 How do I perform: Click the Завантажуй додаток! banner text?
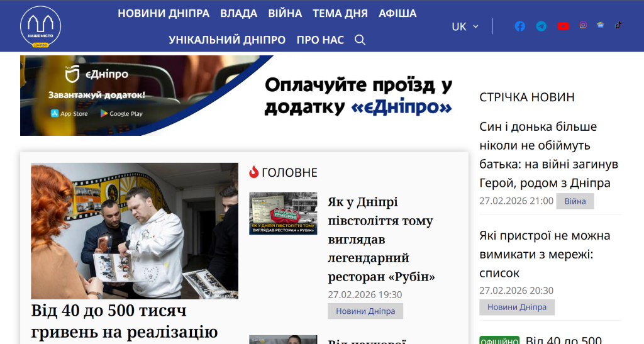[x=96, y=95]
